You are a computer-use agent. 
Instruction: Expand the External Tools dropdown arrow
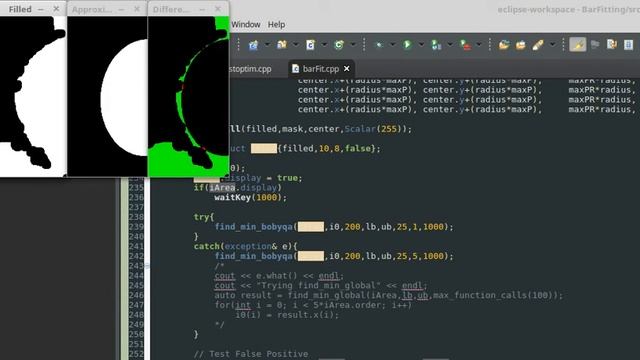[x=479, y=44]
